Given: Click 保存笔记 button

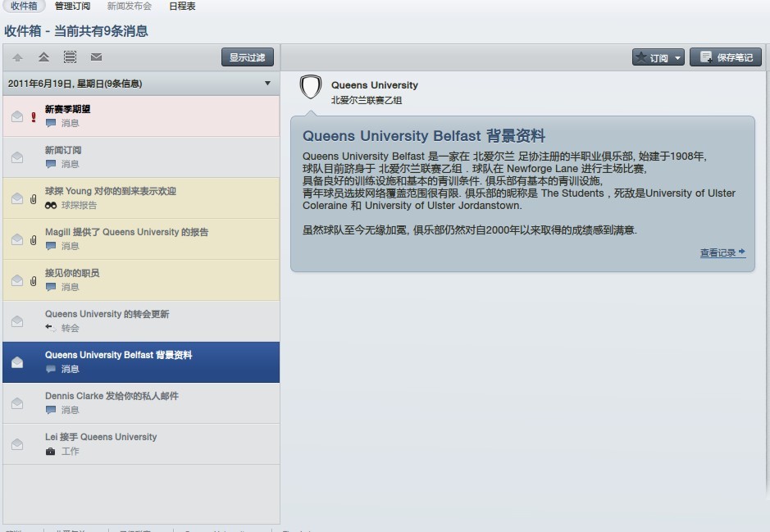Looking at the screenshot, I should point(726,57).
